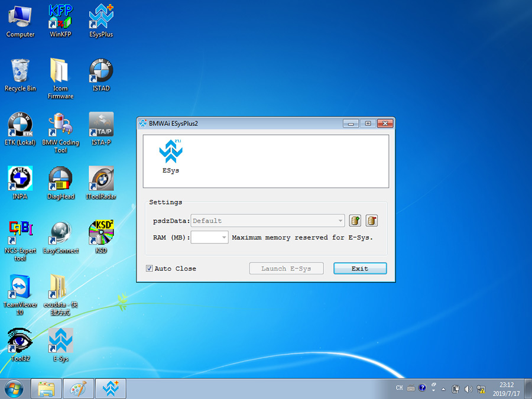Select the KSD desktop shortcut

[101, 237]
